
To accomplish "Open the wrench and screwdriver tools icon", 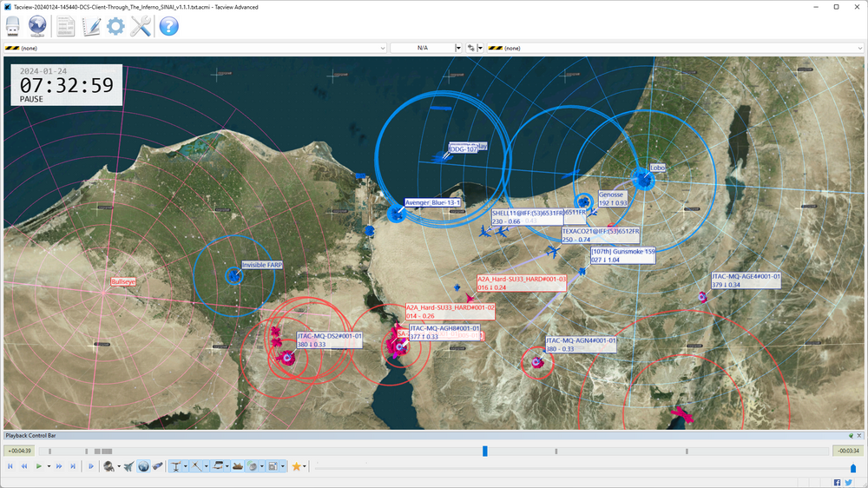I will tap(141, 26).
